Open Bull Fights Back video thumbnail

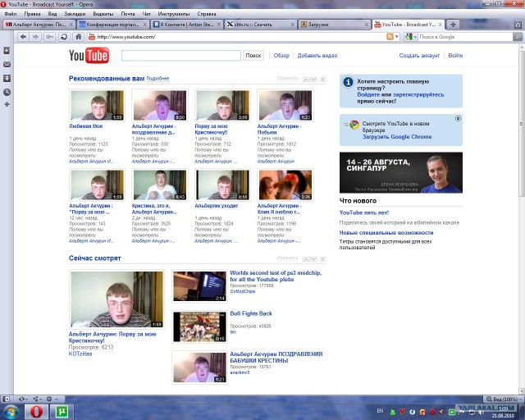click(199, 326)
